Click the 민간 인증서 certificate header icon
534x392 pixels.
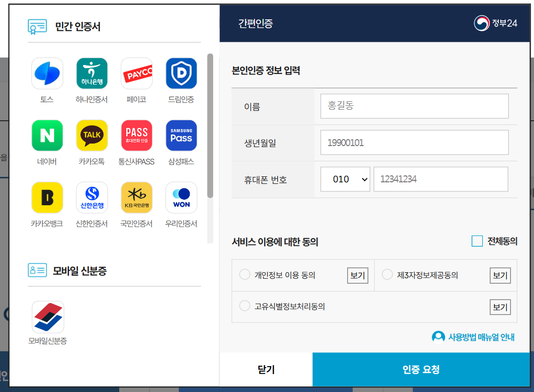click(37, 26)
